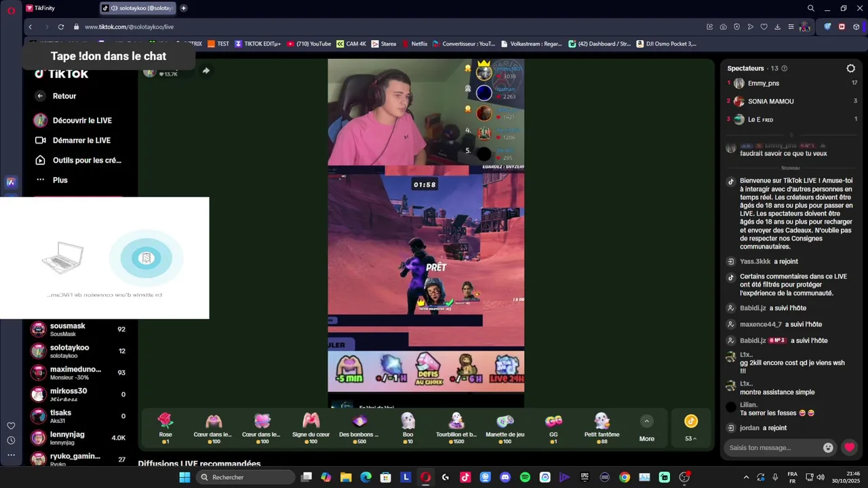The image size is (868, 488).
Task: Send the GG gift
Action: click(x=553, y=428)
